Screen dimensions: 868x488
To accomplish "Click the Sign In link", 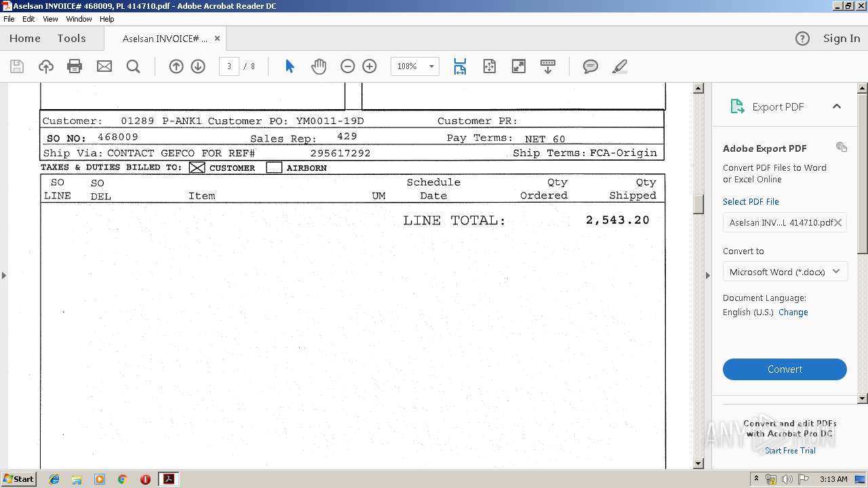I will click(842, 39).
